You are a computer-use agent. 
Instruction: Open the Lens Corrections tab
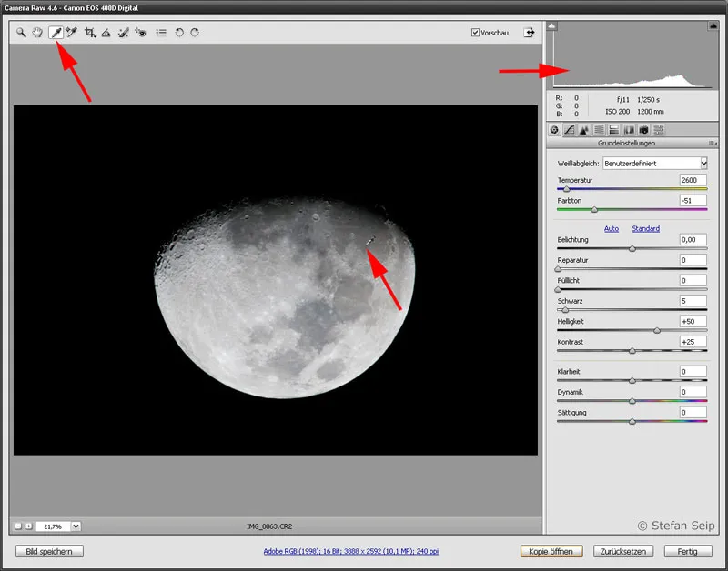click(x=629, y=130)
